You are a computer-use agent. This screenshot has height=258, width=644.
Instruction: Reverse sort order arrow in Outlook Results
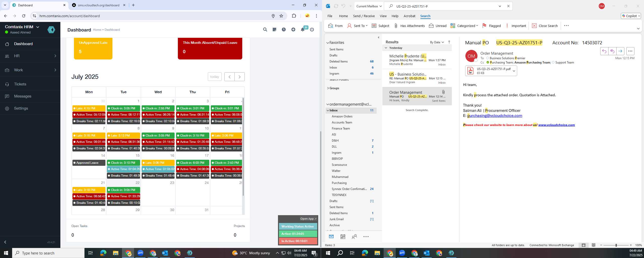point(449,42)
